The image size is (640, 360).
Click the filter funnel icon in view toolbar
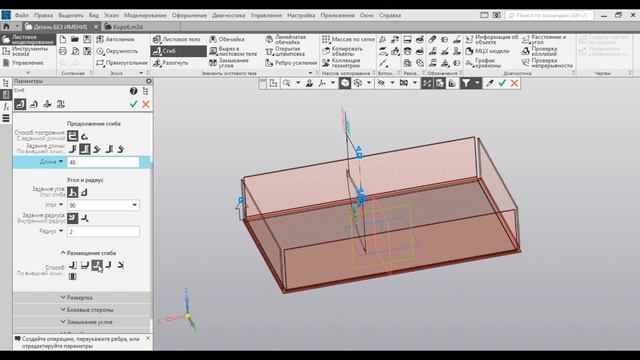(x=466, y=83)
